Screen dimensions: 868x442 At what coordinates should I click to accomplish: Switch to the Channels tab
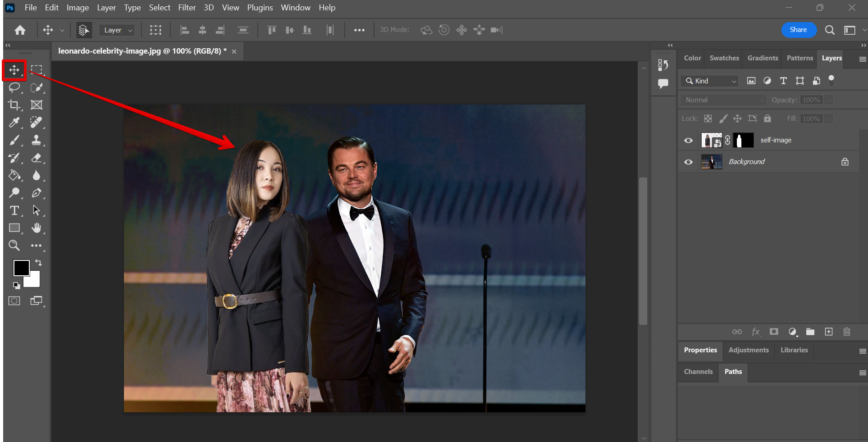click(x=698, y=372)
